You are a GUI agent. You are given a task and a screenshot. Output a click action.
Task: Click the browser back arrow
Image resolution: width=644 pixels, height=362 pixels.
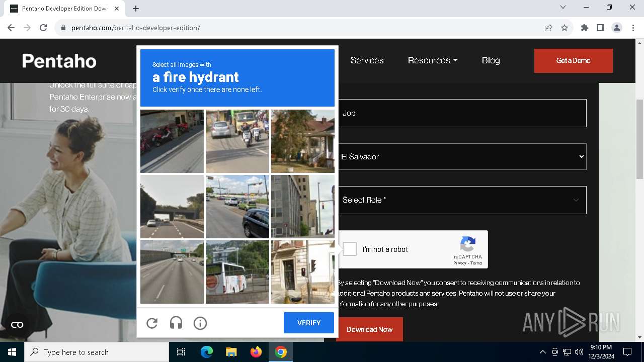(11, 28)
